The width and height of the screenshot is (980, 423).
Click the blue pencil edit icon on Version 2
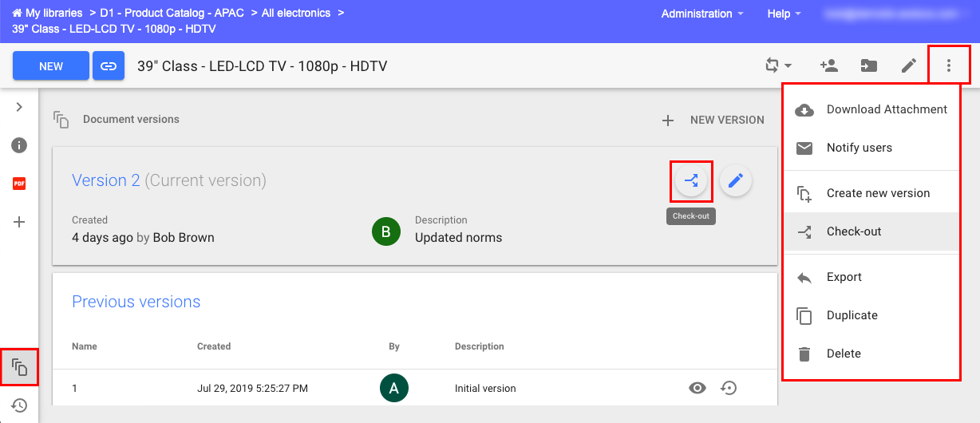coord(736,180)
